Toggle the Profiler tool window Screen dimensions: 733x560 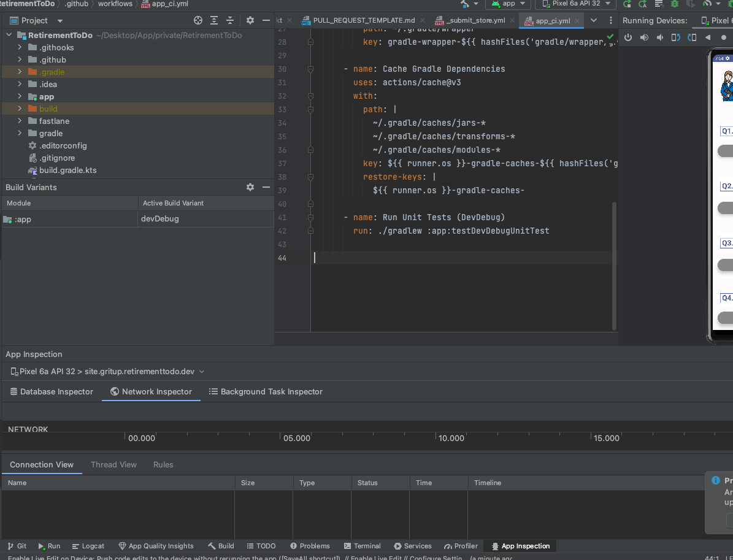pyautogui.click(x=460, y=546)
